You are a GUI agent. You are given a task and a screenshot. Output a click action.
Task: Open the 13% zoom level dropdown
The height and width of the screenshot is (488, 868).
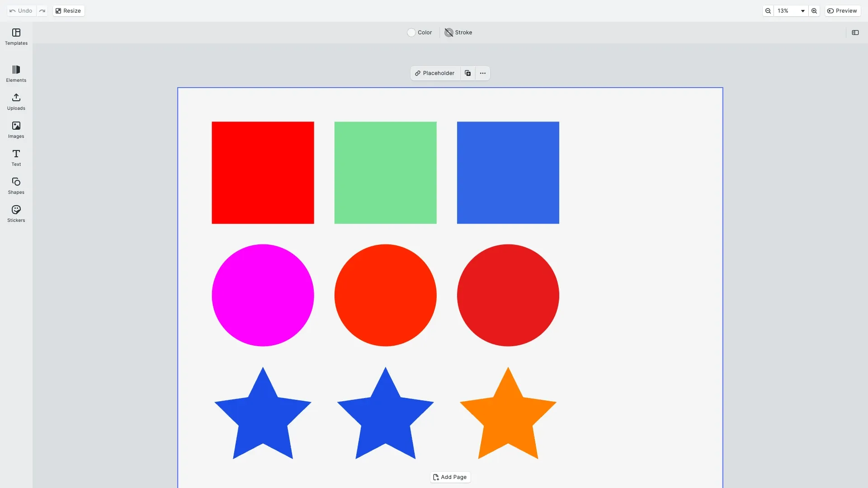[x=791, y=11]
